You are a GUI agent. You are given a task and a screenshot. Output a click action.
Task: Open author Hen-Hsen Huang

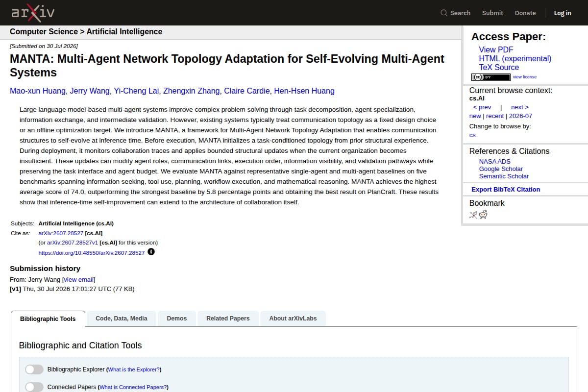[x=304, y=91]
